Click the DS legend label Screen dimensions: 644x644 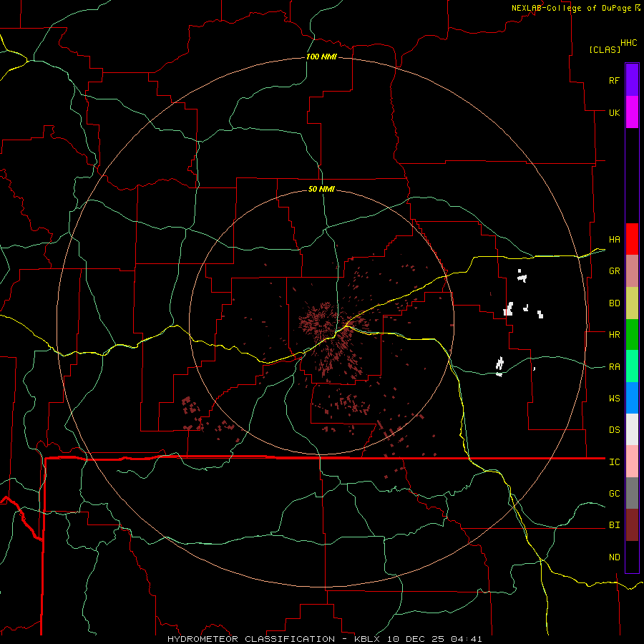point(614,430)
